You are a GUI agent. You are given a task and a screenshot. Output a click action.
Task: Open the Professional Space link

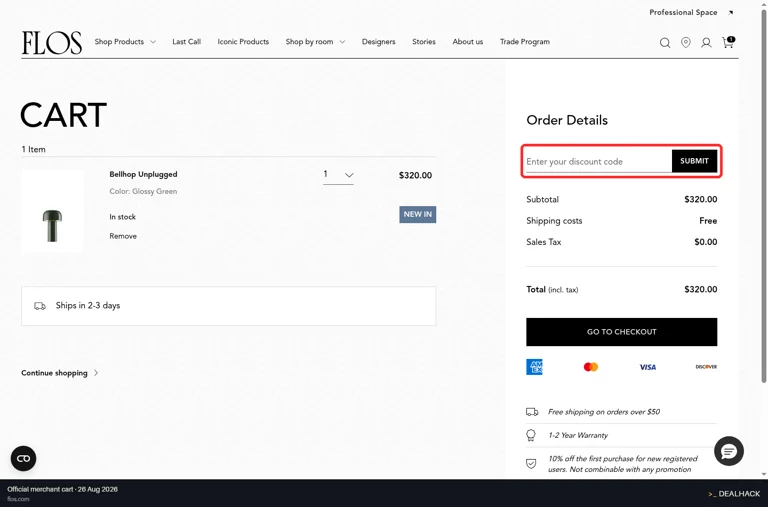pyautogui.click(x=683, y=13)
